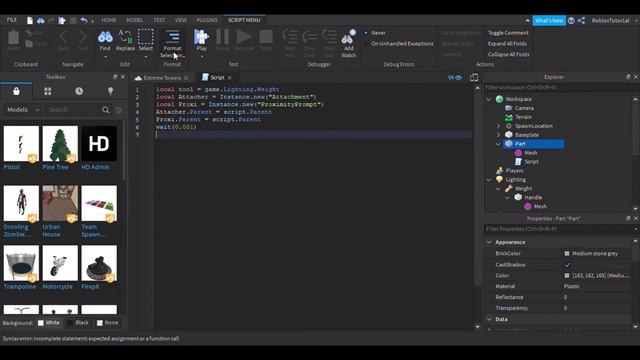Switch to the HOME ribbon tab
This screenshot has width=640, height=360.
109,20
